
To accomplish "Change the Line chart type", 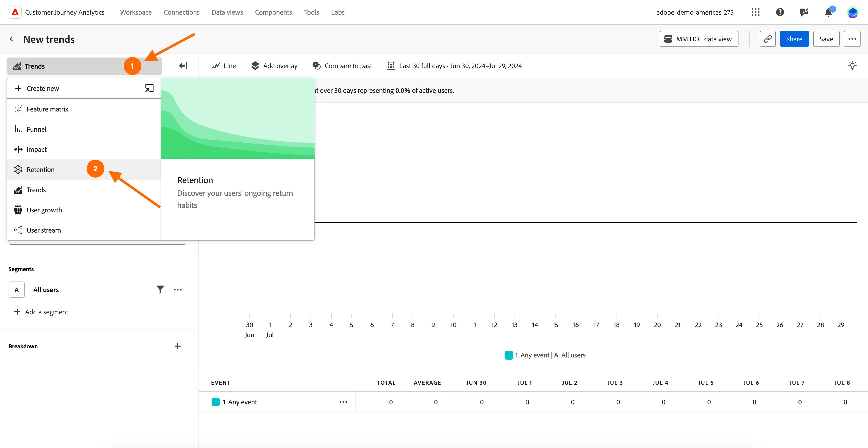I will tap(223, 66).
